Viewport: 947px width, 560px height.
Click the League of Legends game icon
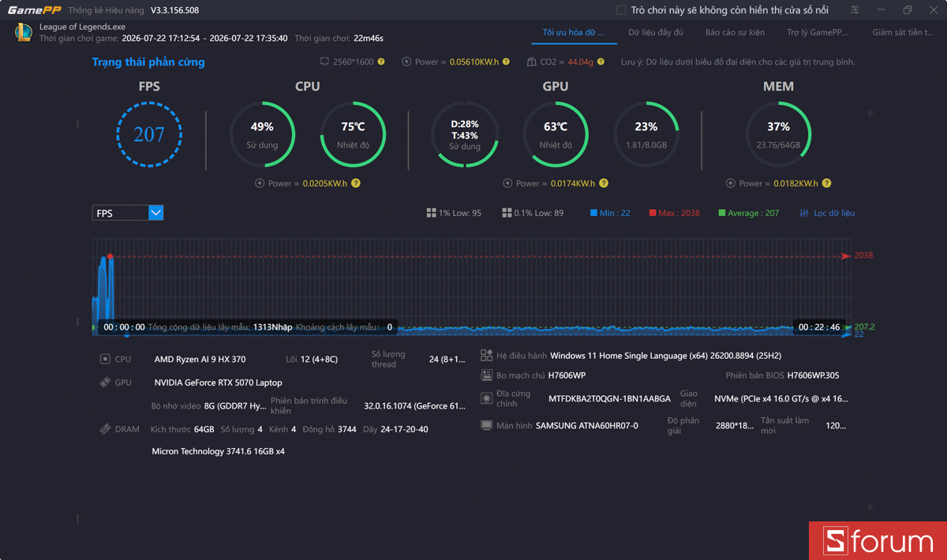pos(24,32)
